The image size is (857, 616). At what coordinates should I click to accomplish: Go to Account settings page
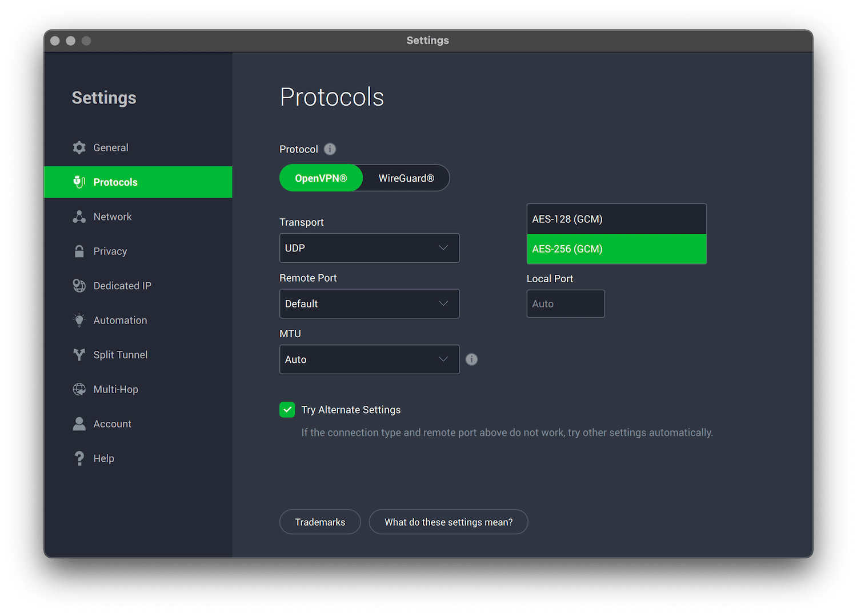pos(138,424)
